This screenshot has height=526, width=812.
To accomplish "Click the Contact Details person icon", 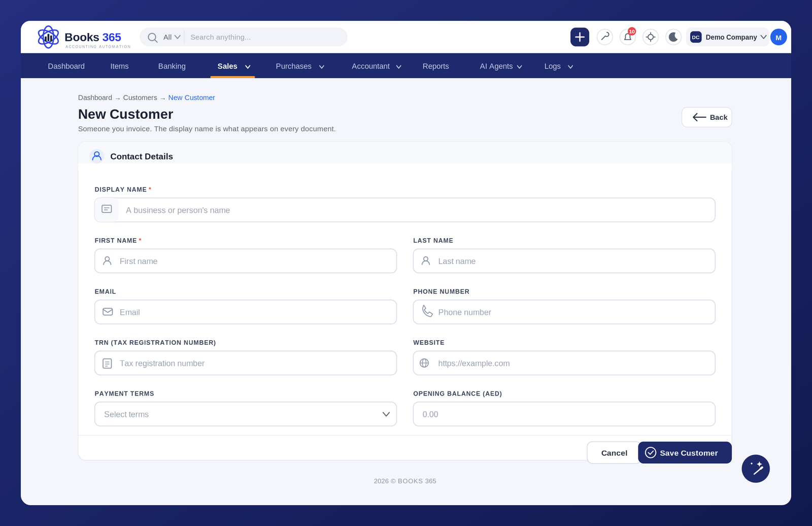I will (97, 156).
